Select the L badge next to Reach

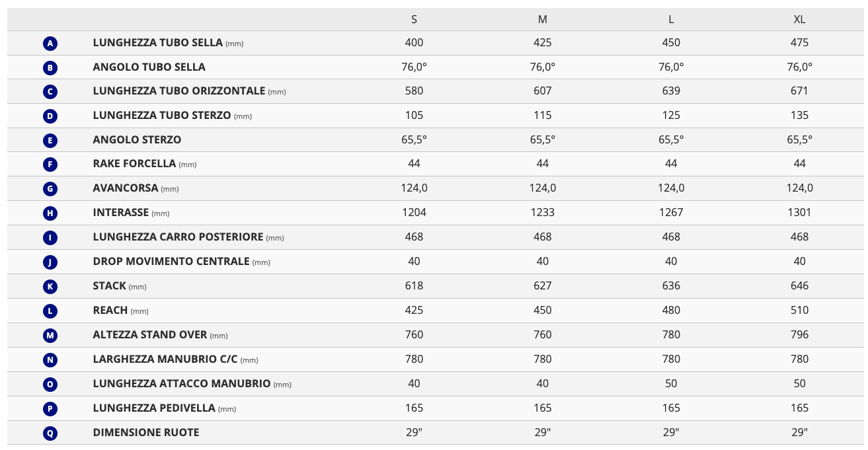50,311
